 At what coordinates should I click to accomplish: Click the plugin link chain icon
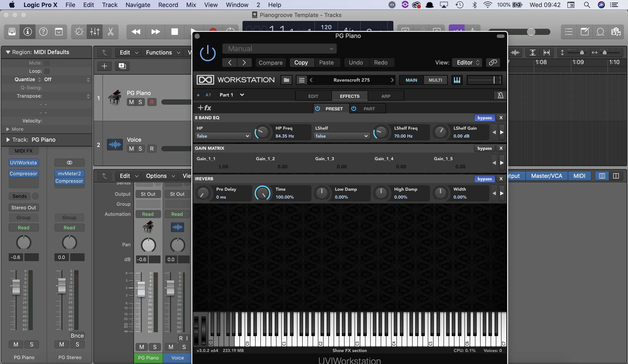pos(493,63)
